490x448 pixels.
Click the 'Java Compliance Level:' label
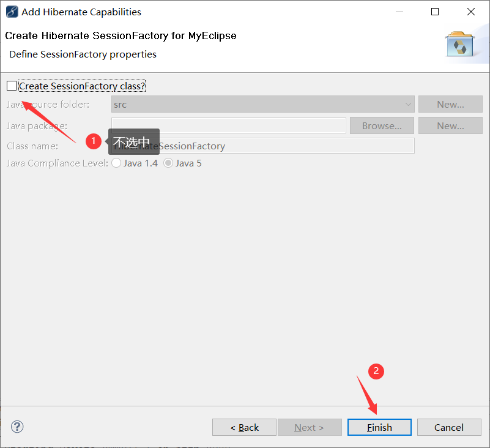[57, 163]
